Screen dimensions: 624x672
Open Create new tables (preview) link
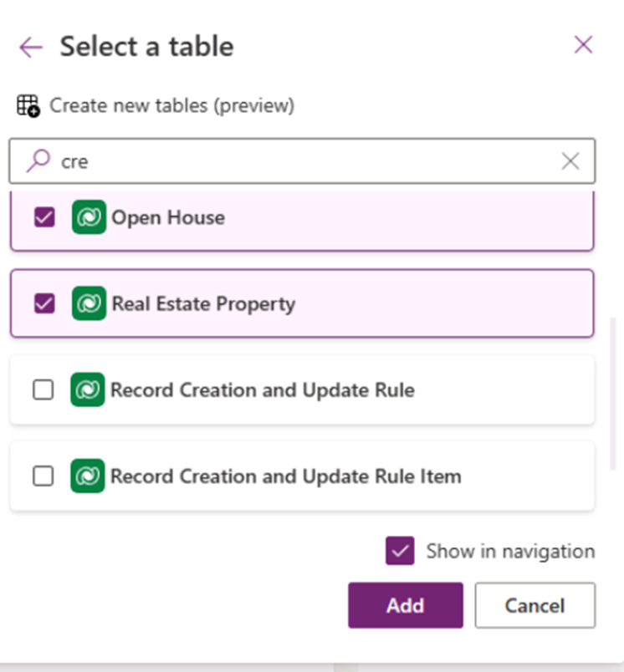pyautogui.click(x=171, y=106)
